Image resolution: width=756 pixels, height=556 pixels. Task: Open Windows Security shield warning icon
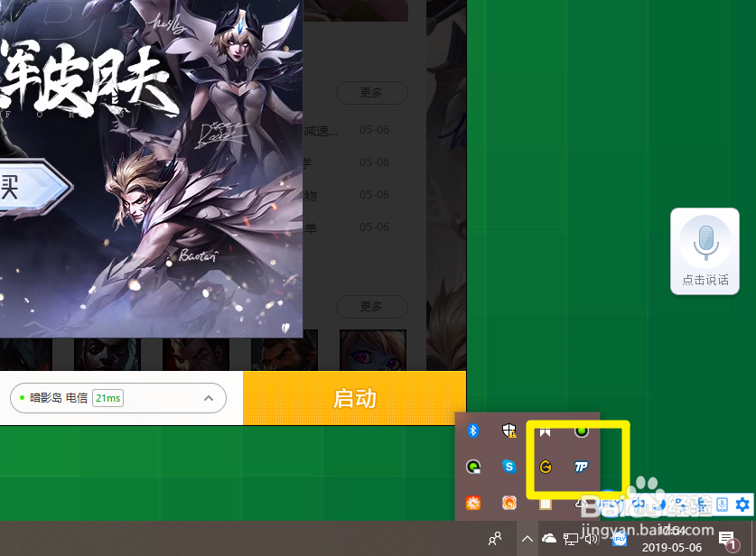pos(509,431)
